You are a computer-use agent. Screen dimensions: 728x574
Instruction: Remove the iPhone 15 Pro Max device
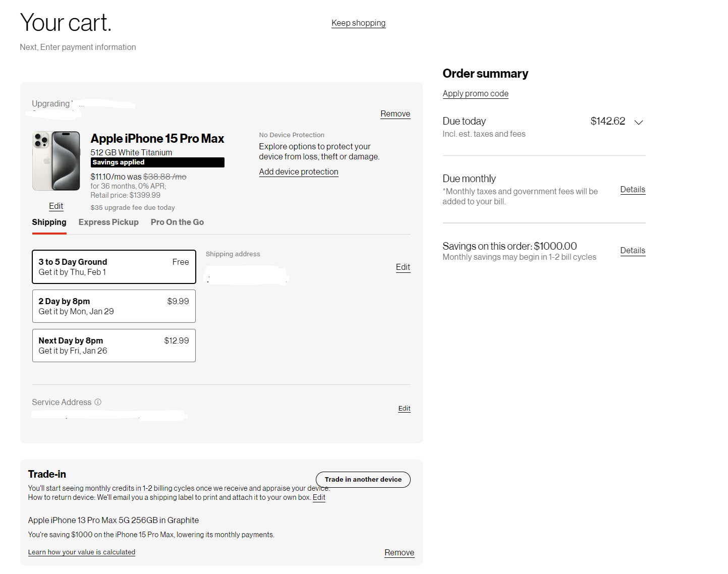point(395,114)
